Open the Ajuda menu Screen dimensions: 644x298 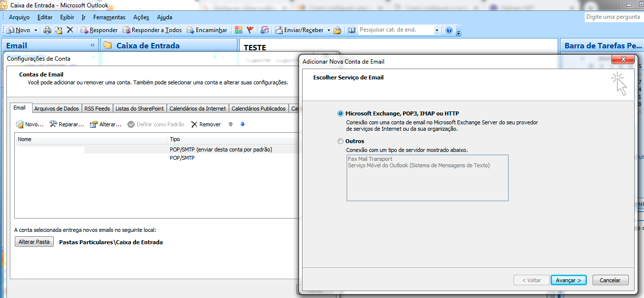[x=165, y=17]
